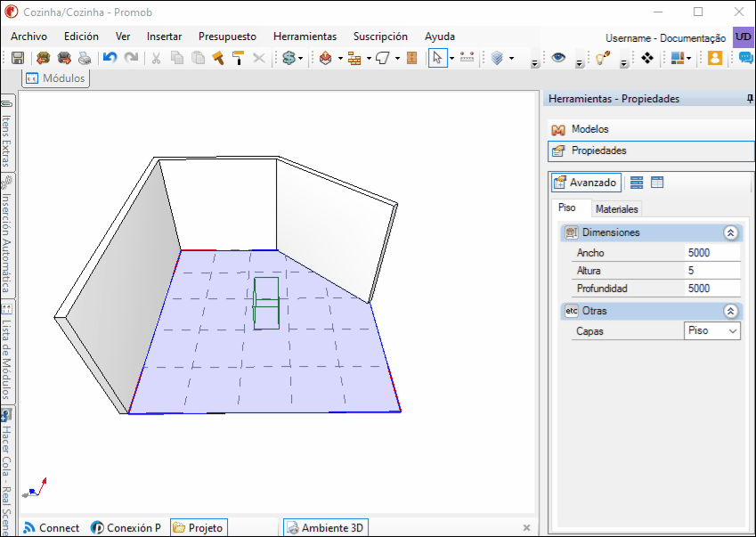Undo the last action

tap(110, 58)
